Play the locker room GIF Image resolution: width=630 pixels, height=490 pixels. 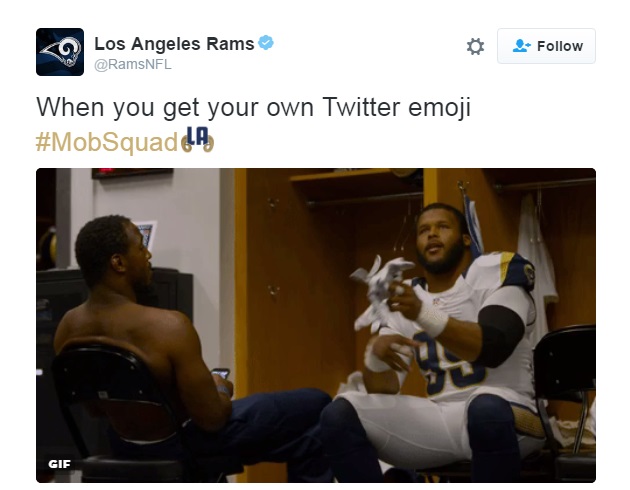point(316,325)
